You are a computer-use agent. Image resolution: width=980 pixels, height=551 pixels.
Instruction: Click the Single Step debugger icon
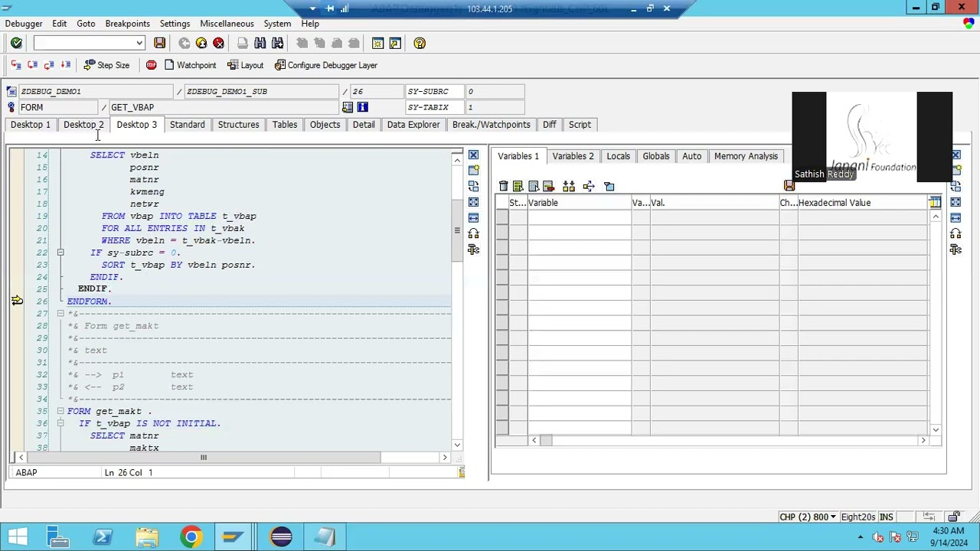click(15, 65)
